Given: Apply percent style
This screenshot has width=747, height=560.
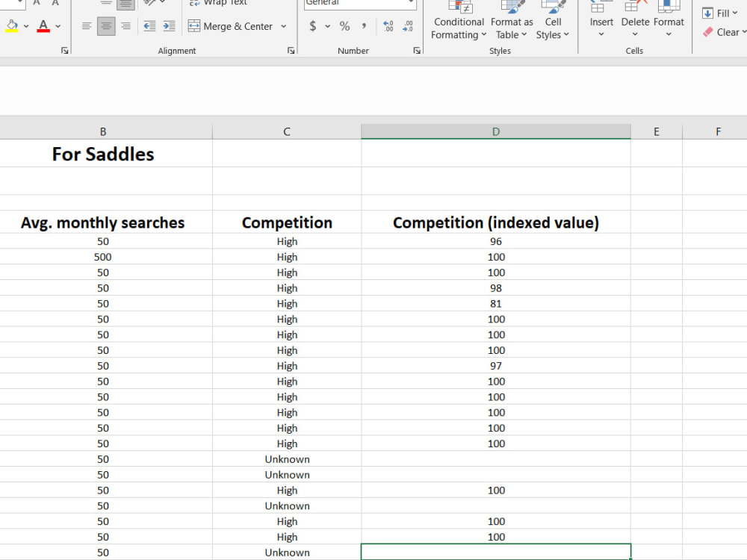Looking at the screenshot, I should click(x=344, y=26).
